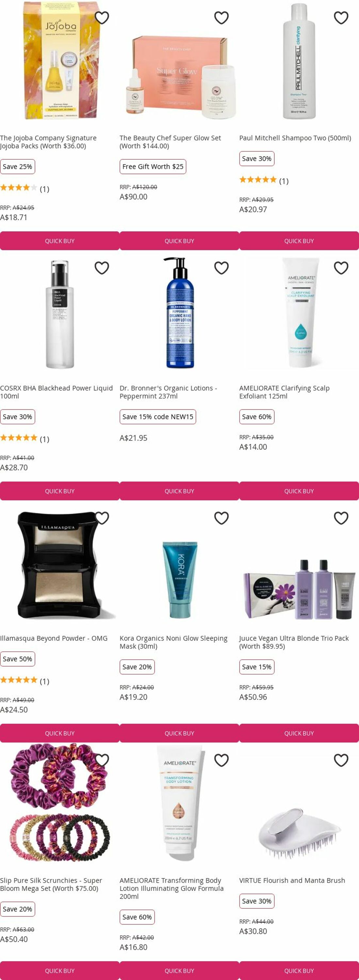Add Jojoba Company pack to wishlist heart
This screenshot has height=980, width=359.
(102, 18)
